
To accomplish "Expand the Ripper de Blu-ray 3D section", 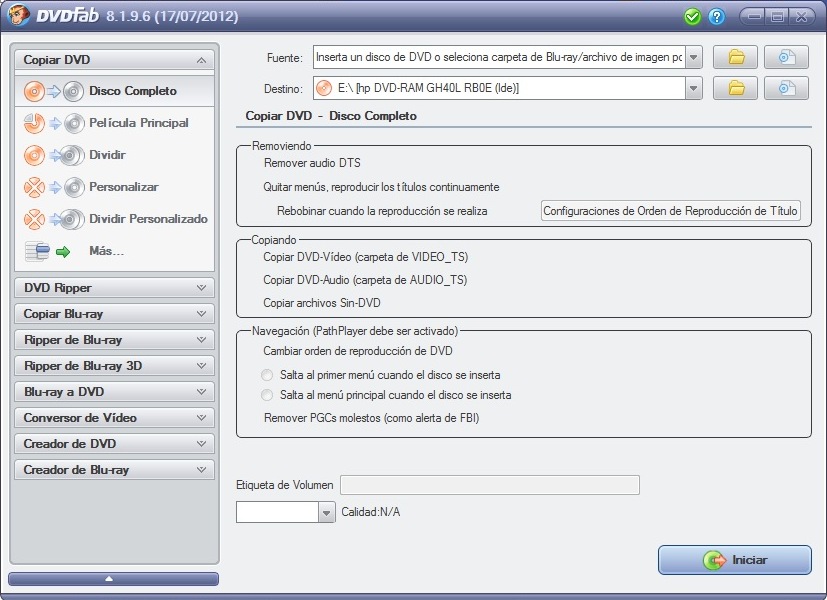I will pyautogui.click(x=114, y=366).
